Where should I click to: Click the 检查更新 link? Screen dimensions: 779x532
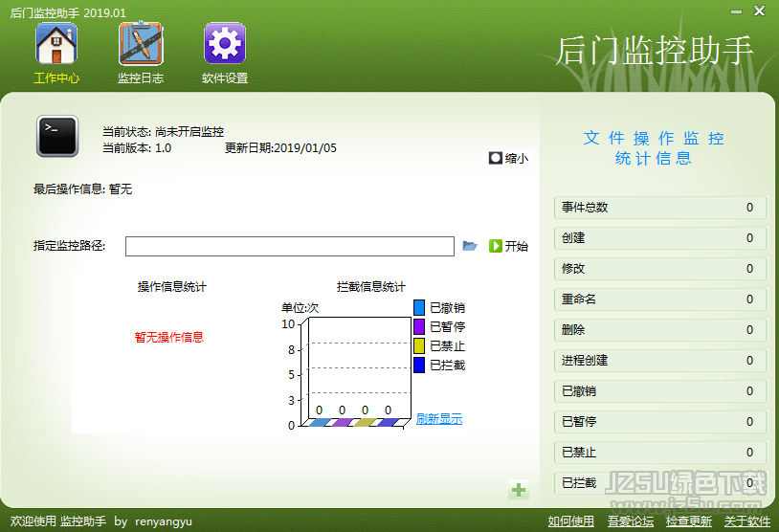pos(689,521)
